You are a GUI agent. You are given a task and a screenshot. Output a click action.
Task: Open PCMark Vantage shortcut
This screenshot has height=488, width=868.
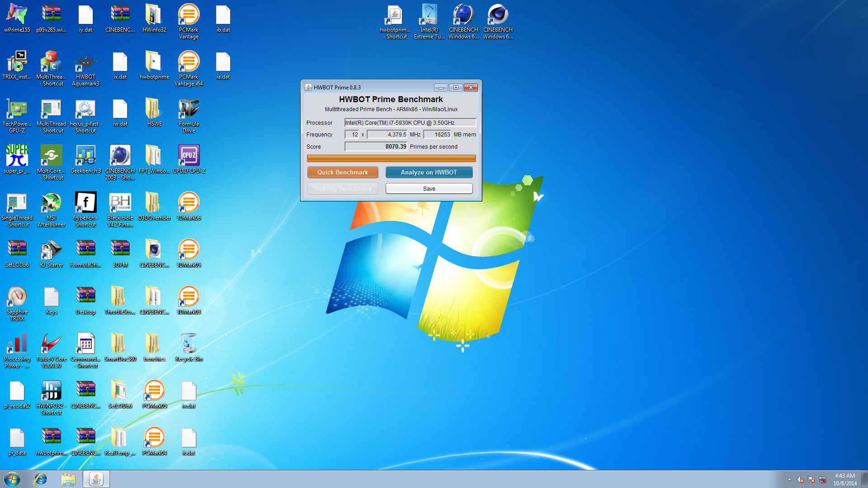[189, 21]
